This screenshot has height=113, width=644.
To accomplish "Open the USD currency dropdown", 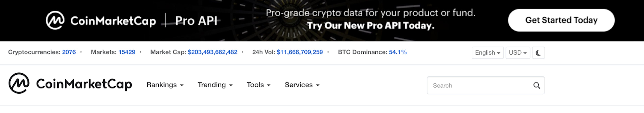I will (518, 53).
